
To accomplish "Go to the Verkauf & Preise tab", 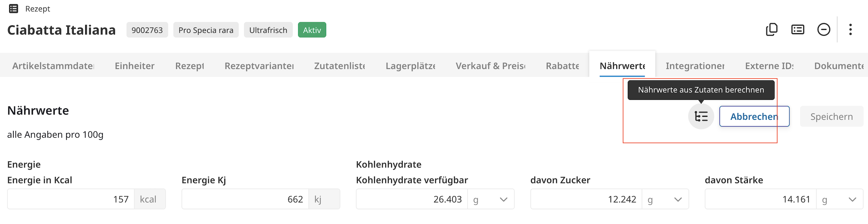I will click(490, 66).
